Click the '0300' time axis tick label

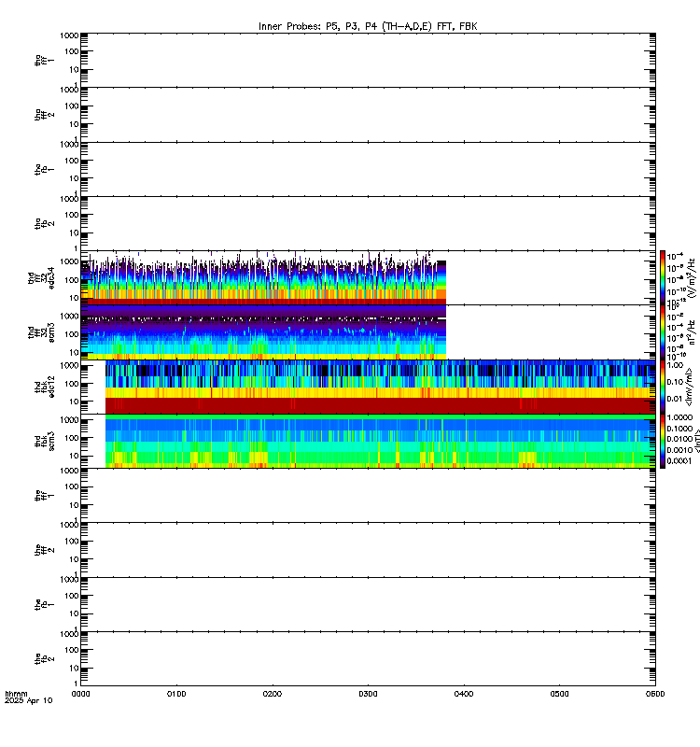pyautogui.click(x=368, y=694)
